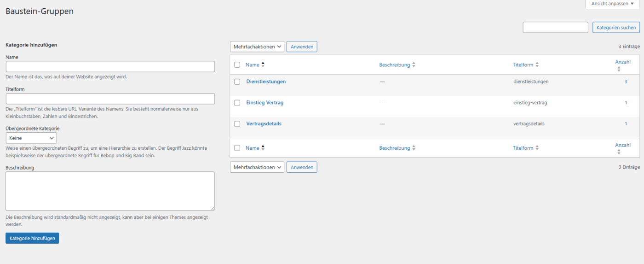Image resolution: width=644 pixels, height=264 pixels.
Task: Open the bottom Mehrfachaktionen dropdown
Action: coord(257,167)
